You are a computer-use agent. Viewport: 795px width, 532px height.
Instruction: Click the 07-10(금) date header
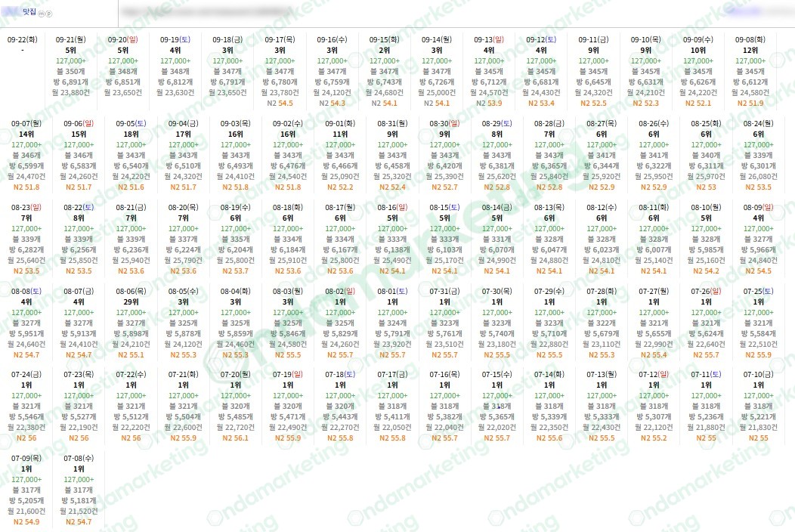759,374
